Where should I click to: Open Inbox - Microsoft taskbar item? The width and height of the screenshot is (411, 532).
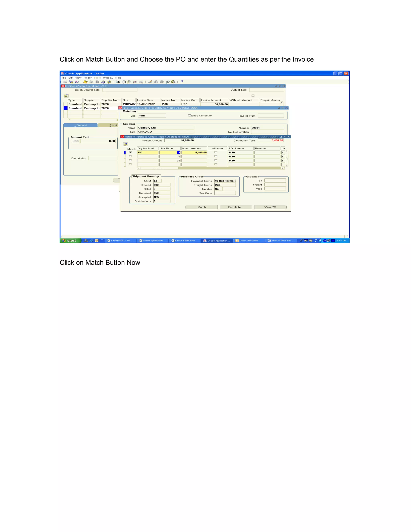(x=249, y=241)
